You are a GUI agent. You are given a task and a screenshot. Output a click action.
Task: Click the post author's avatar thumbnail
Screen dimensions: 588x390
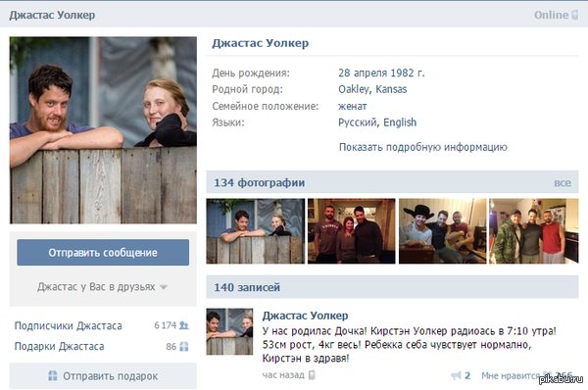[229, 331]
